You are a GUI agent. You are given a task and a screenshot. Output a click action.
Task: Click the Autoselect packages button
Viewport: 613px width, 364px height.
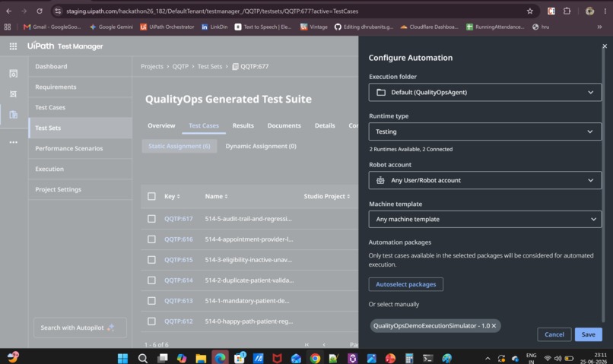(x=406, y=284)
